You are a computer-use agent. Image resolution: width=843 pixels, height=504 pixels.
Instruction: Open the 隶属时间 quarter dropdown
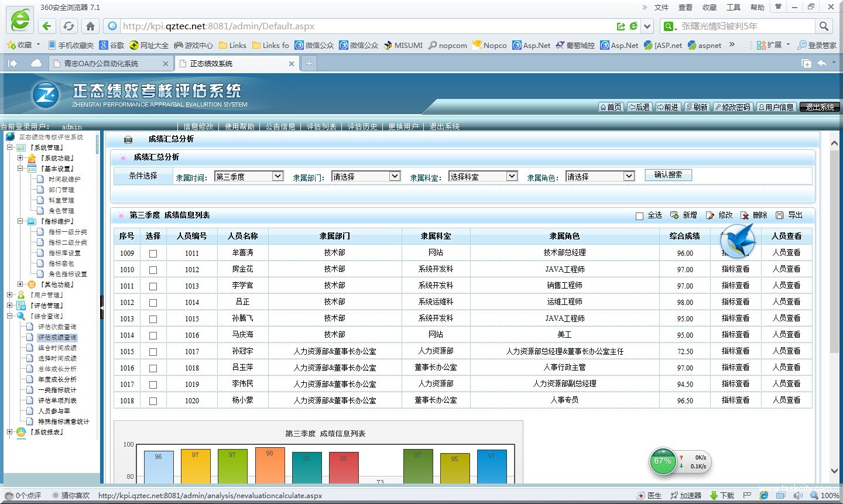(249, 176)
